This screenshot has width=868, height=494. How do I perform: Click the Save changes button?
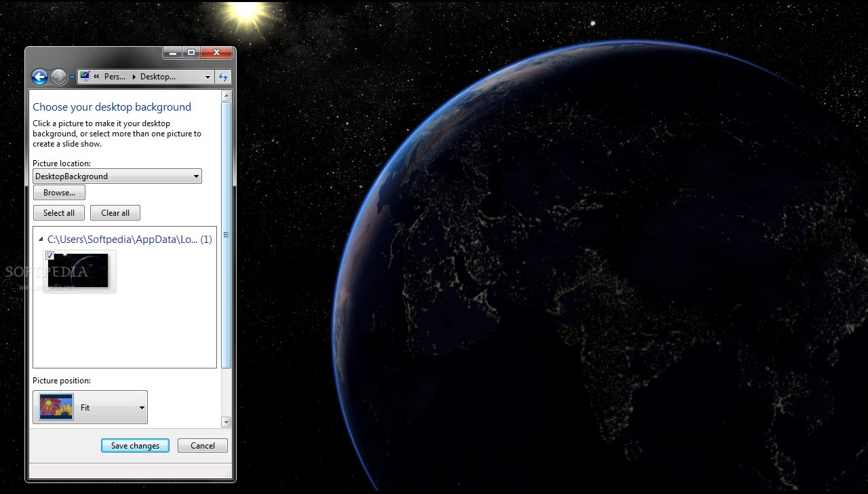pyautogui.click(x=135, y=446)
